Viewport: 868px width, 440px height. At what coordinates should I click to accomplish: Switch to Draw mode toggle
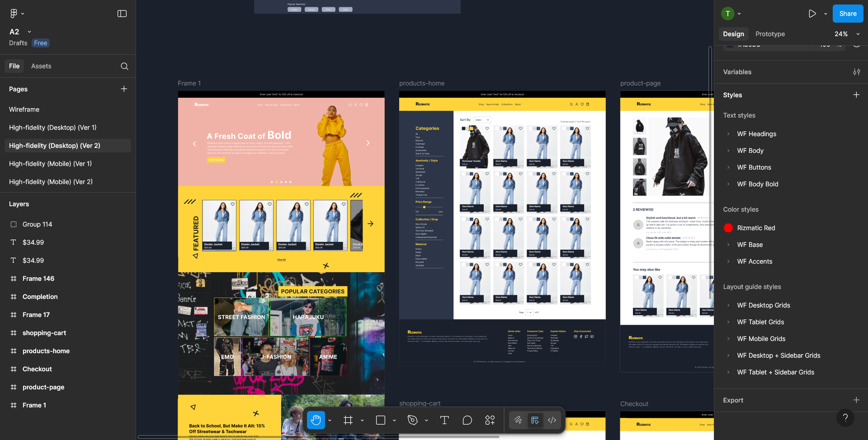518,420
